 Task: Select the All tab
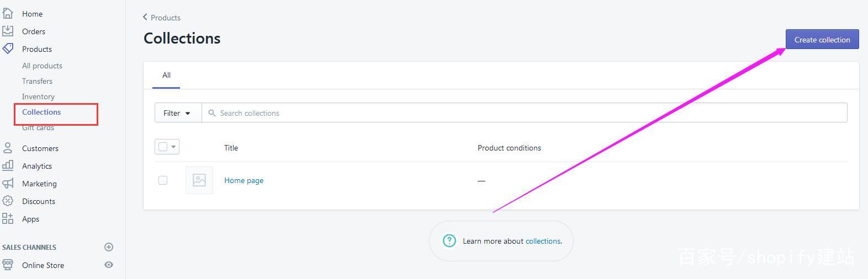click(x=166, y=76)
